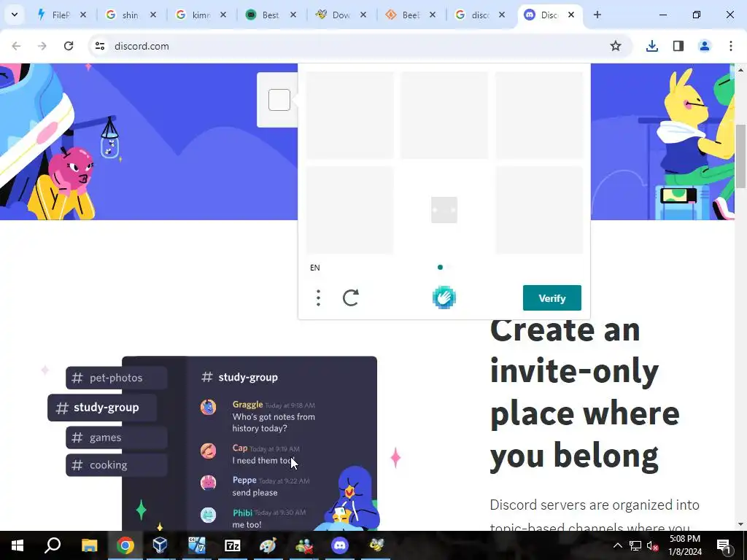Close the FileP tab
This screenshot has height=560, width=747.
click(83, 15)
